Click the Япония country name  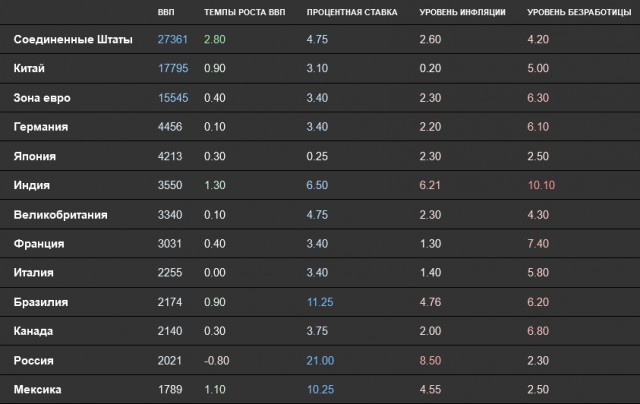point(35,156)
